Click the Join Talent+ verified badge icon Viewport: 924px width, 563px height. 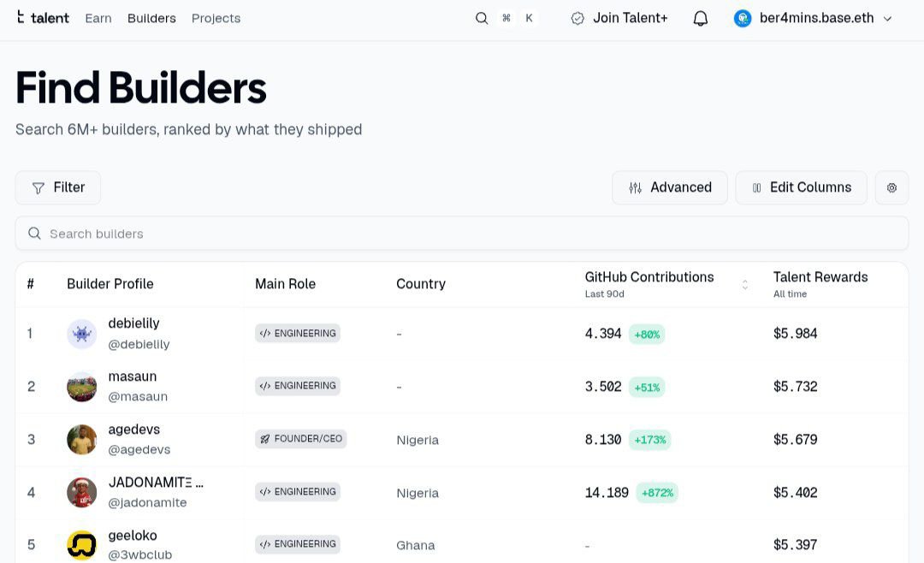tap(577, 18)
